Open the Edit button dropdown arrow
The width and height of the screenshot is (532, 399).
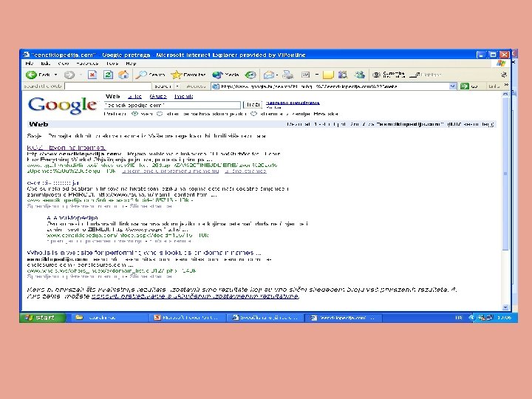tap(316, 75)
